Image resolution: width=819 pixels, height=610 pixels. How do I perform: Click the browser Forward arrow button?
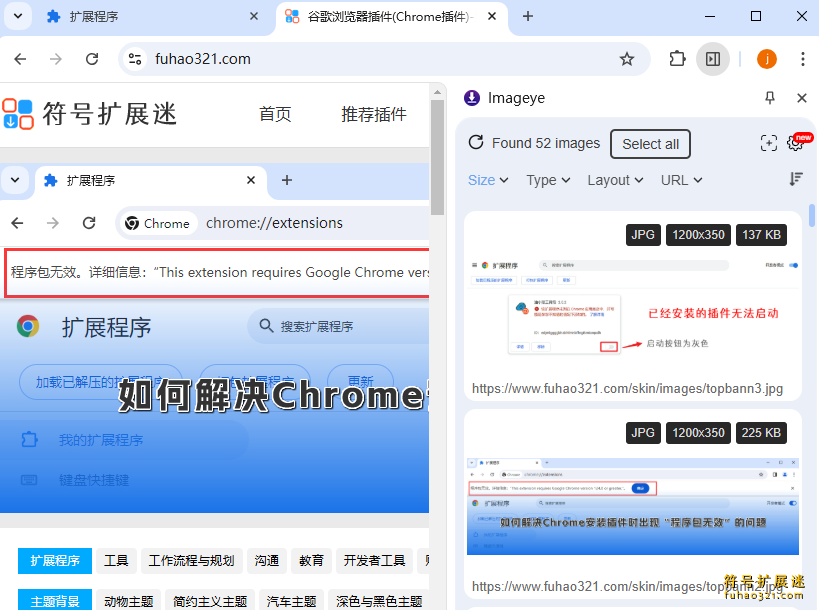(x=55, y=59)
